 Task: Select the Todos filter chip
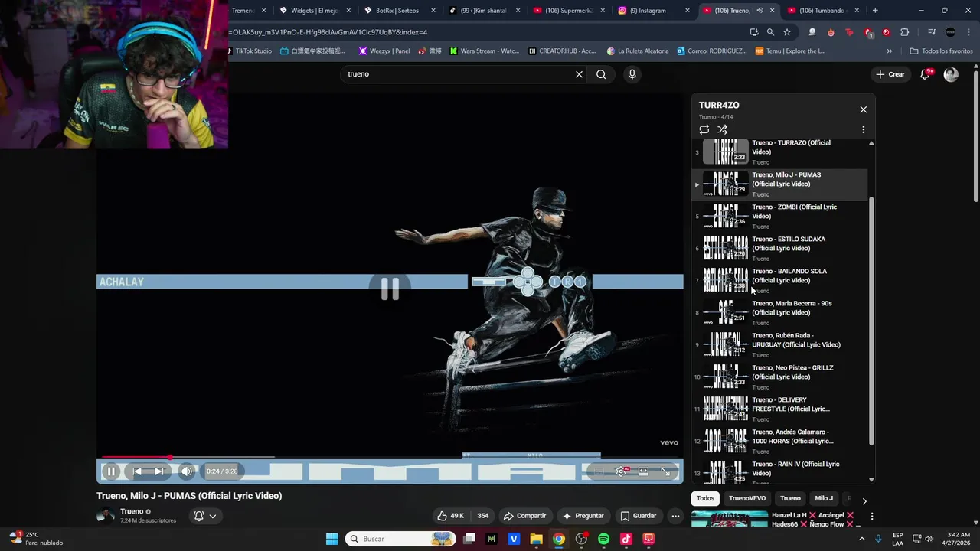[x=705, y=498]
